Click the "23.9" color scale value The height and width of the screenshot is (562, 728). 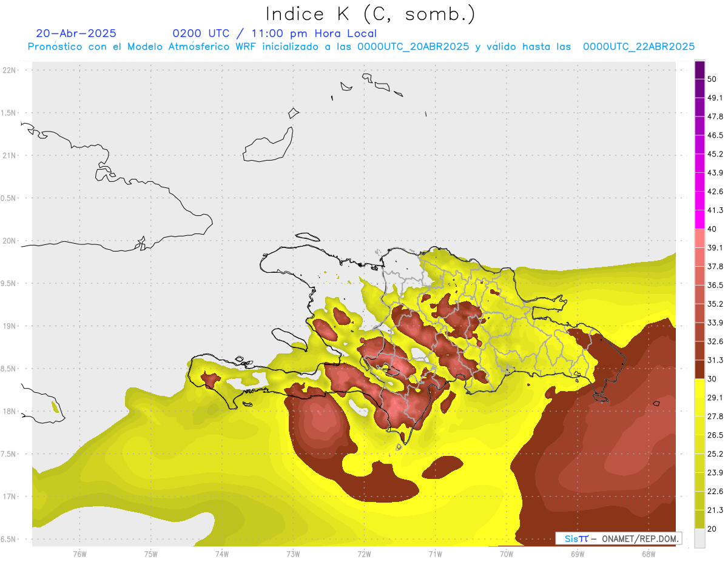coord(715,472)
